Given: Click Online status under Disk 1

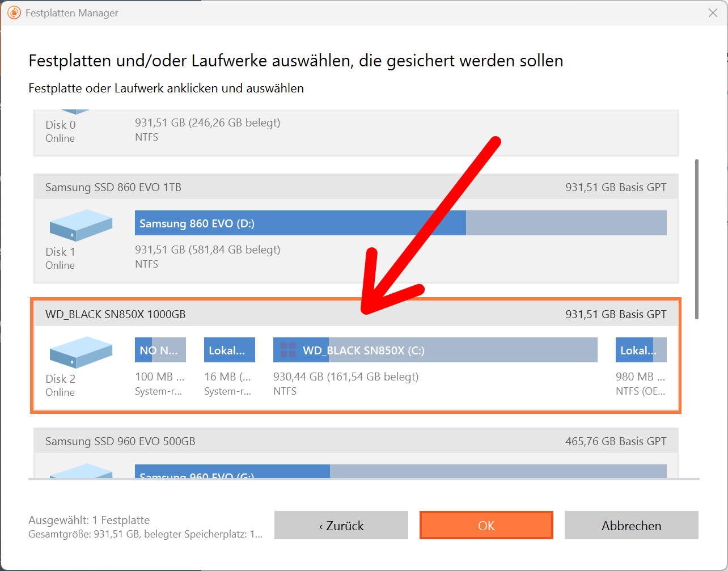Looking at the screenshot, I should [x=60, y=265].
